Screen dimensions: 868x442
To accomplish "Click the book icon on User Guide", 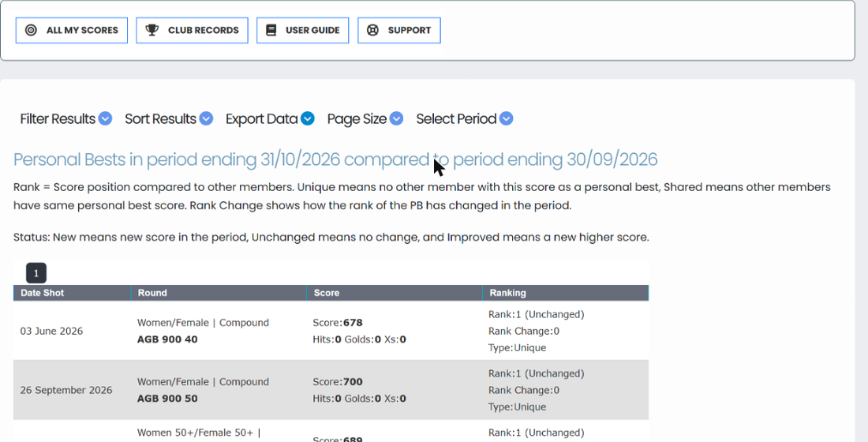I will [x=271, y=30].
